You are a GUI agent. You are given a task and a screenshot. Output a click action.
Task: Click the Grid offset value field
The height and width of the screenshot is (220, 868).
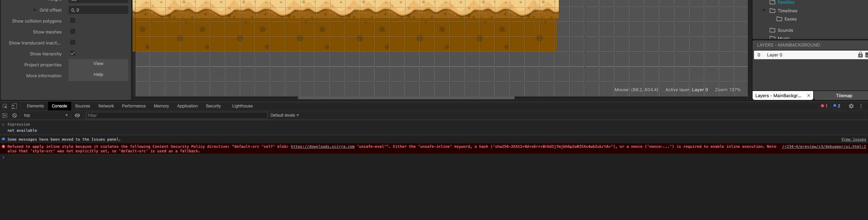point(98,10)
